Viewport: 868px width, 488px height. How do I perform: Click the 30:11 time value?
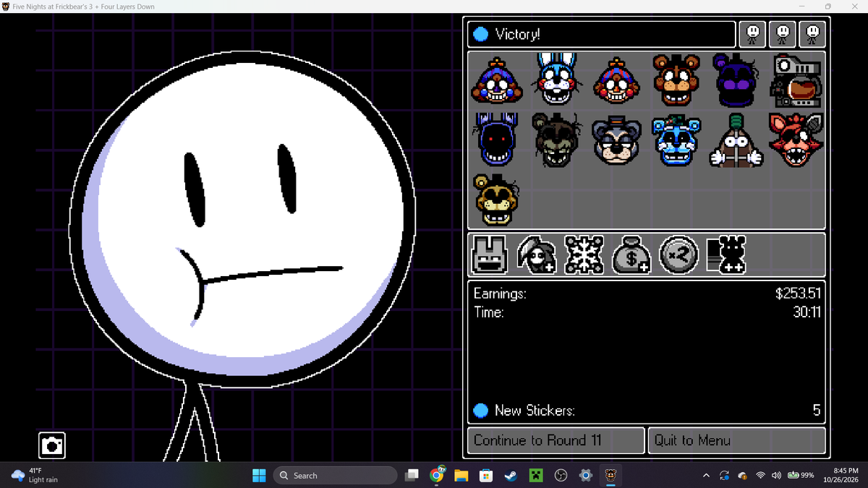point(807,312)
